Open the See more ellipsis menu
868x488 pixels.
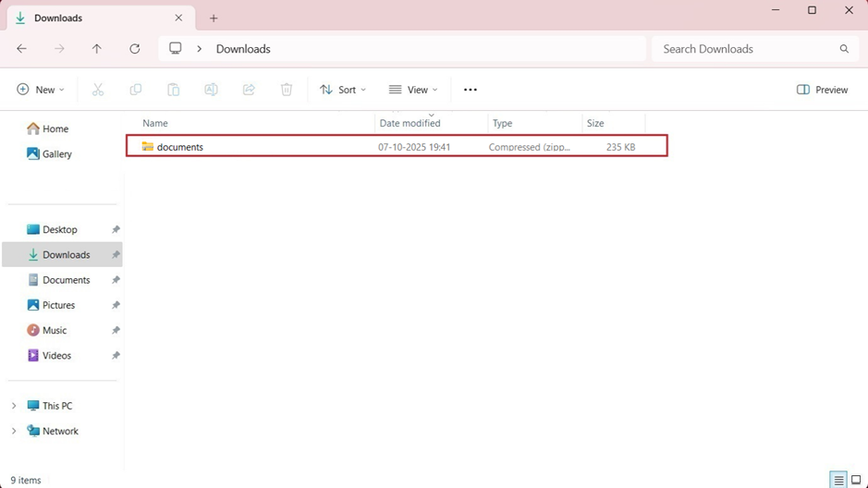[471, 90]
